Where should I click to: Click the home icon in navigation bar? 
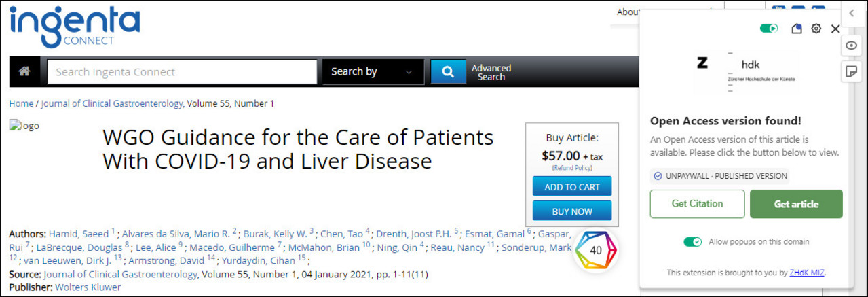tap(24, 71)
